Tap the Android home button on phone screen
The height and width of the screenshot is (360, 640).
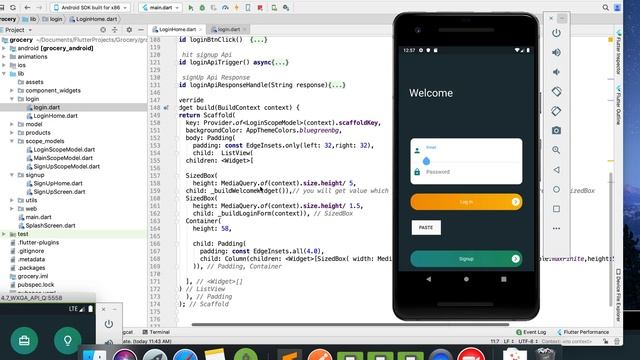(466, 279)
